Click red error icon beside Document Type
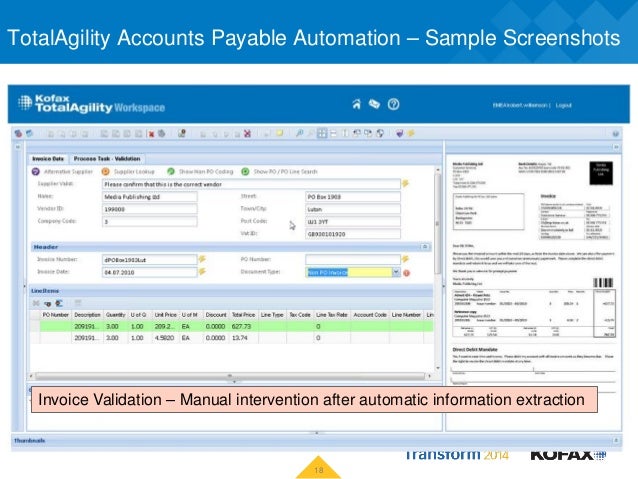638x479 pixels. tap(406, 273)
